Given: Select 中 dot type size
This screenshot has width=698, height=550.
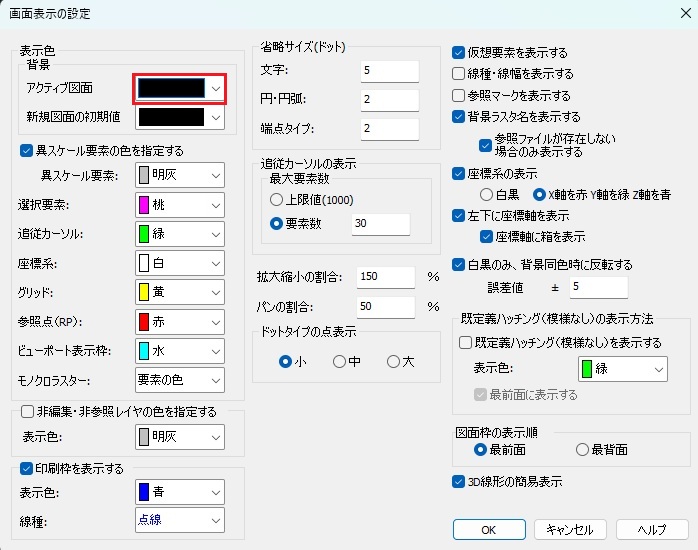Looking at the screenshot, I should (340, 361).
